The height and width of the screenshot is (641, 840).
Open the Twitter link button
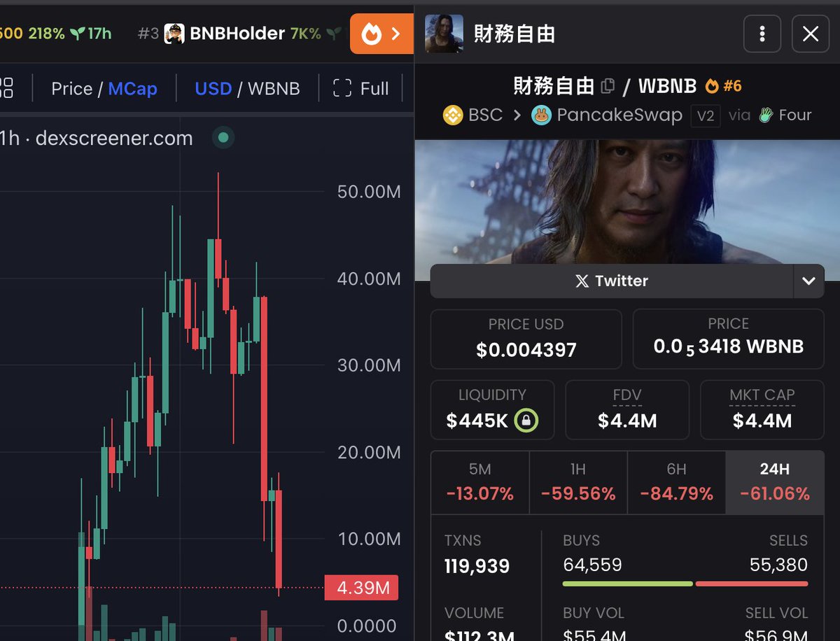(x=612, y=281)
